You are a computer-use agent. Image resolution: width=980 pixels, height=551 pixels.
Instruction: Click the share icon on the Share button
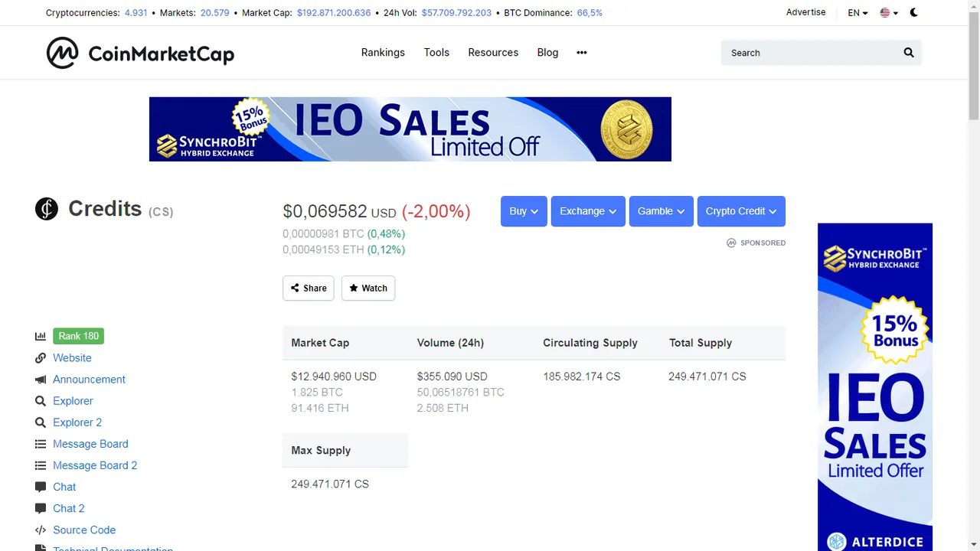(295, 288)
